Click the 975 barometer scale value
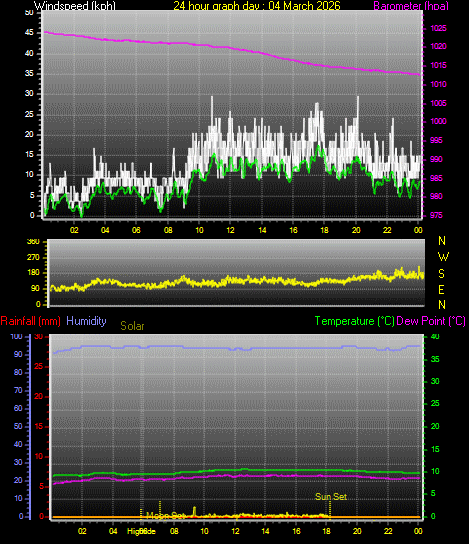This screenshot has width=469, height=544. coord(436,215)
